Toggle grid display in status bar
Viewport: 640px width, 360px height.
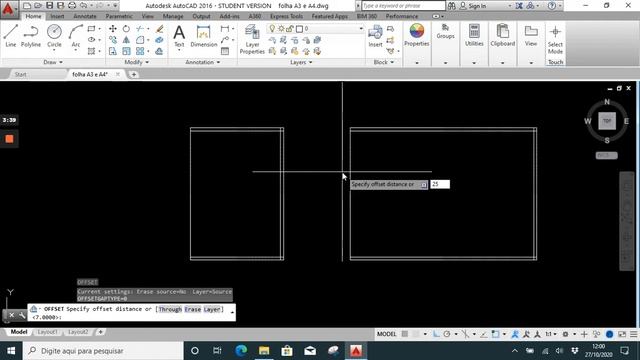coord(404,334)
